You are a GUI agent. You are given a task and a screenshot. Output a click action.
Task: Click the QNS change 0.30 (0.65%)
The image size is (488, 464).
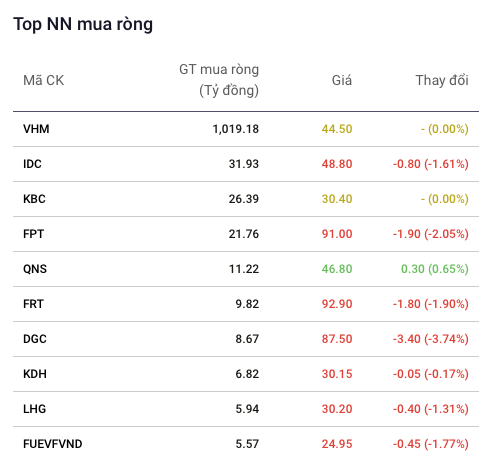tap(435, 269)
